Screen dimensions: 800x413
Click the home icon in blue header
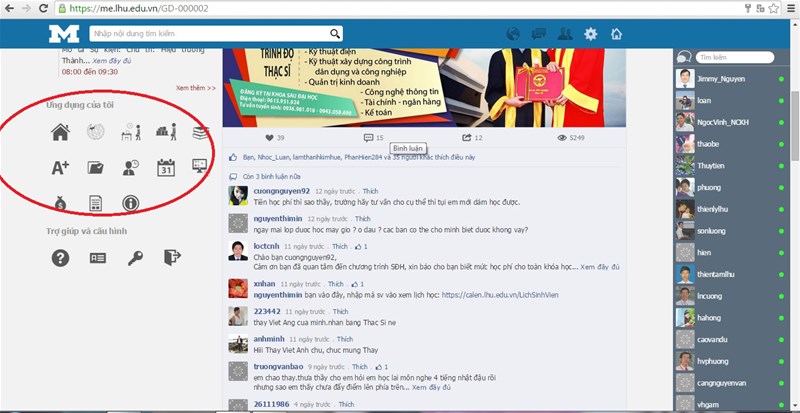click(617, 34)
